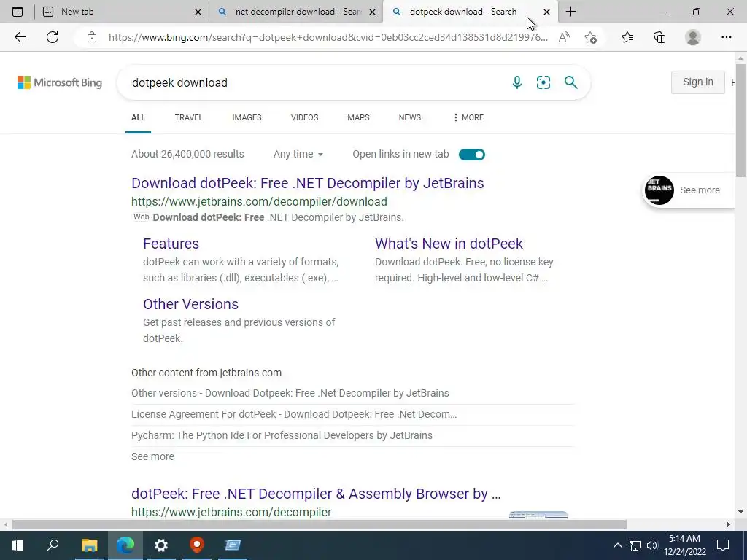The image size is (747, 560).
Task: Search using an image icon
Action: 543,82
